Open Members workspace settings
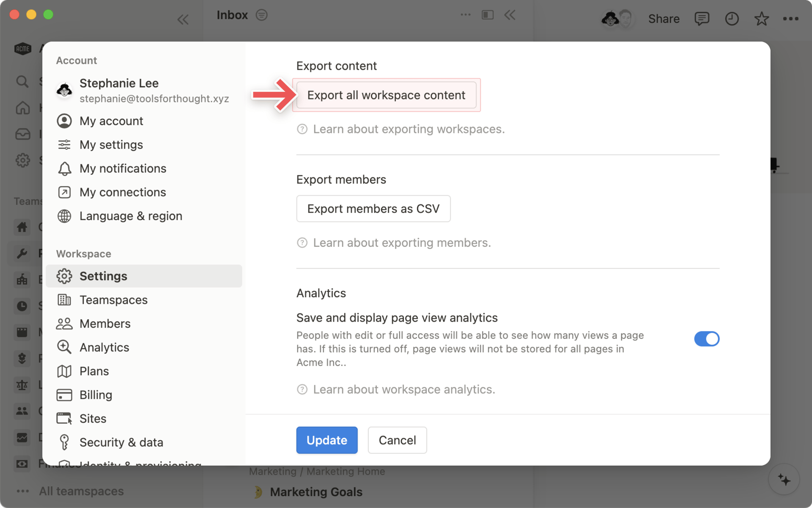 pyautogui.click(x=105, y=323)
